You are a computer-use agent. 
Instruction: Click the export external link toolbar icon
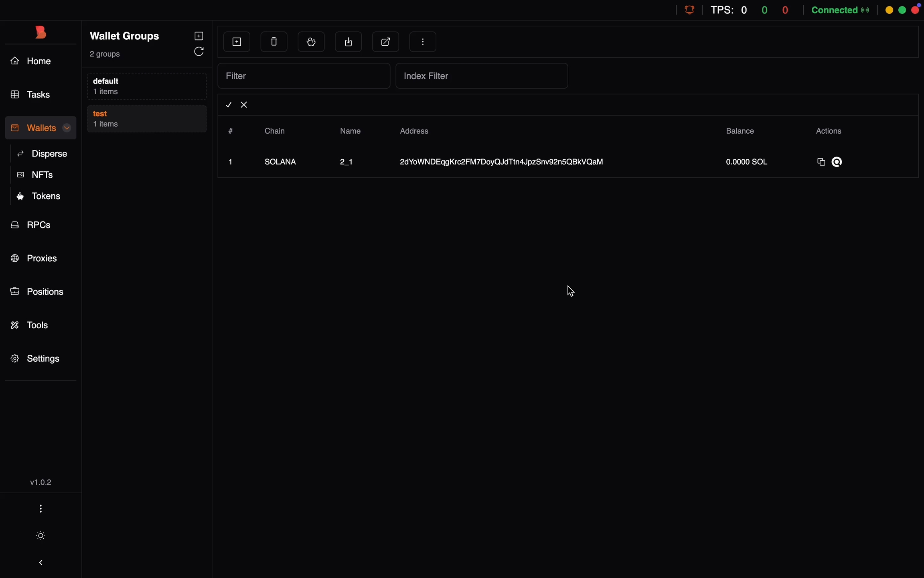point(385,42)
